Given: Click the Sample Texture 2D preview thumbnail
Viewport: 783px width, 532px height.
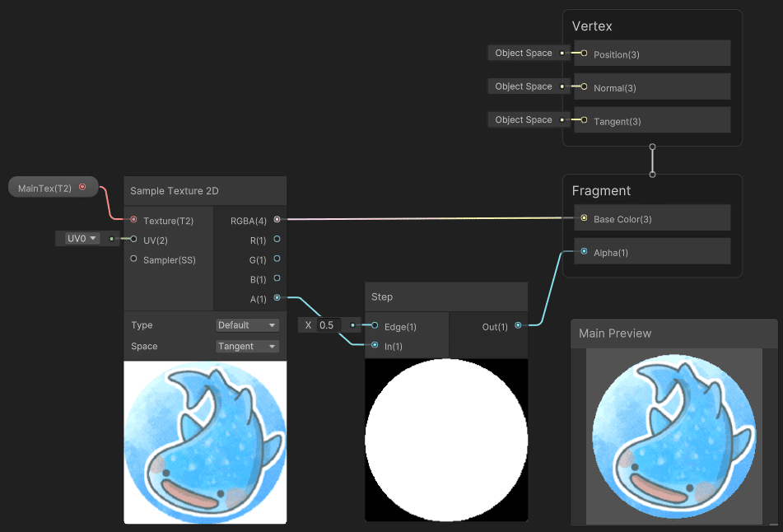Looking at the screenshot, I should pos(205,442).
